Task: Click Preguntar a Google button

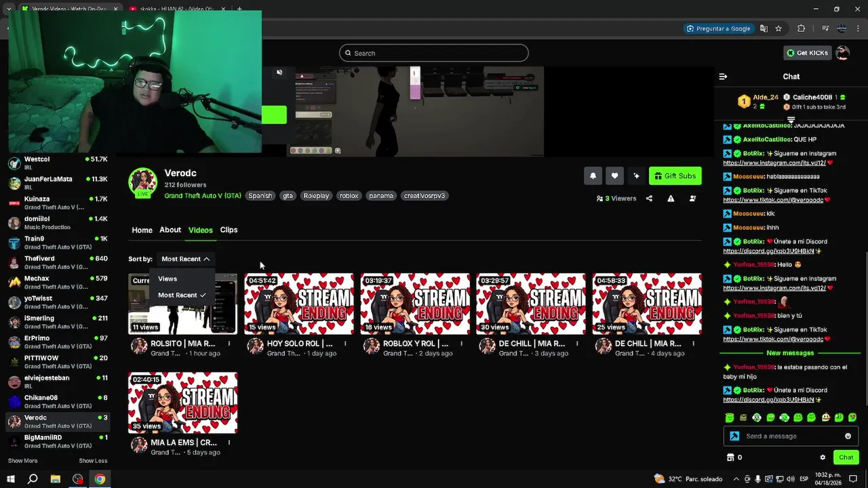Action: click(x=718, y=28)
